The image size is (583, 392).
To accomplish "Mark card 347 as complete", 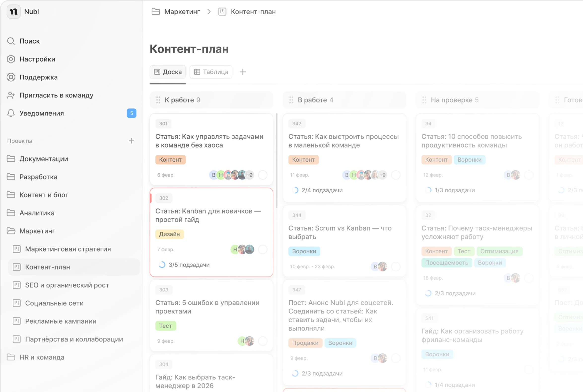I will tap(396, 358).
